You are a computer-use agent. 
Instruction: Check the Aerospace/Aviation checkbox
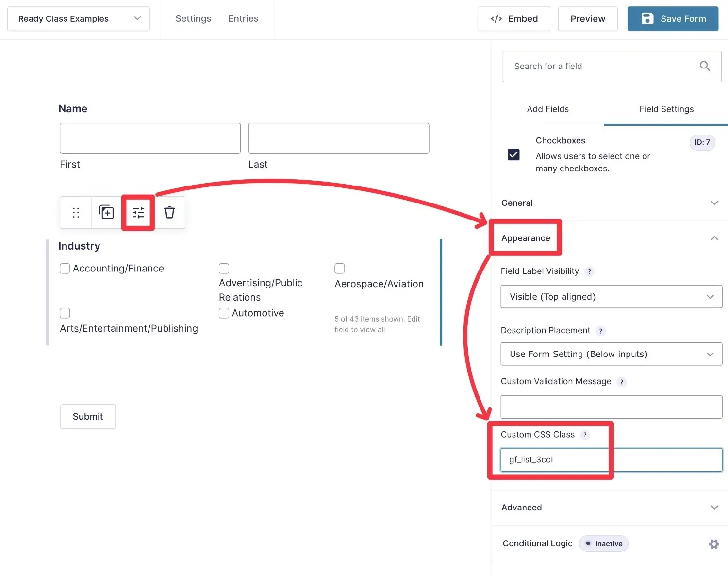340,269
